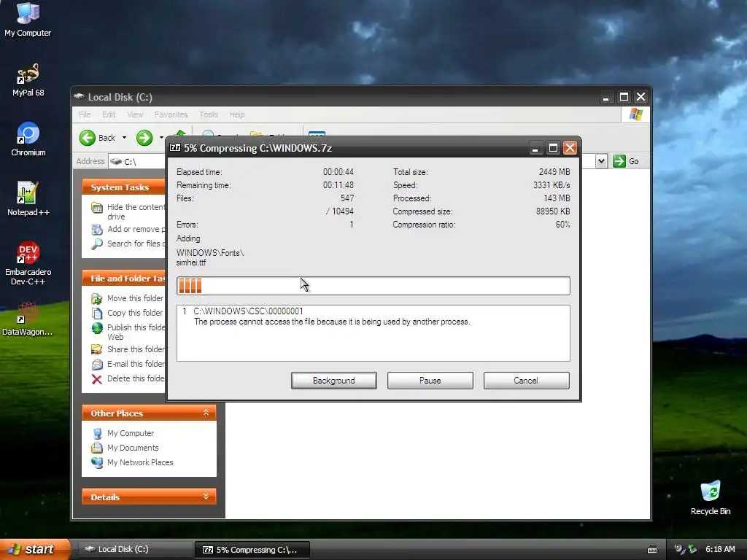Click the Go button in Explorer
The height and width of the screenshot is (560, 747).
click(x=625, y=161)
